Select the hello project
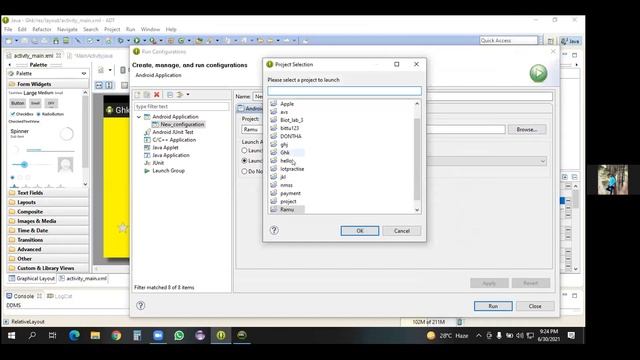The width and height of the screenshot is (640, 360). (x=286, y=161)
